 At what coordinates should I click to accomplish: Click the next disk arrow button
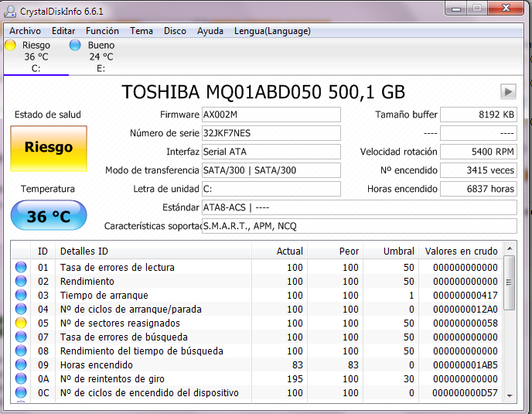pos(508,91)
